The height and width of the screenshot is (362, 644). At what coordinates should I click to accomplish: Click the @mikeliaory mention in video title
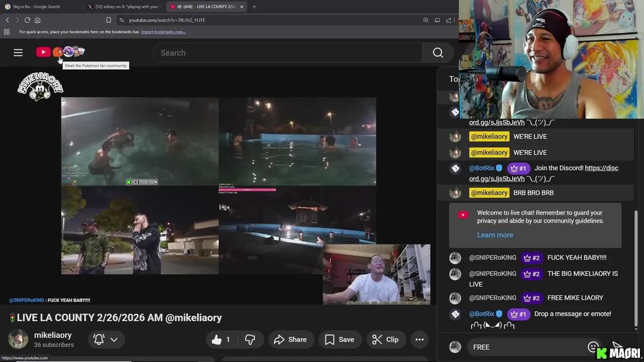pyautogui.click(x=194, y=318)
